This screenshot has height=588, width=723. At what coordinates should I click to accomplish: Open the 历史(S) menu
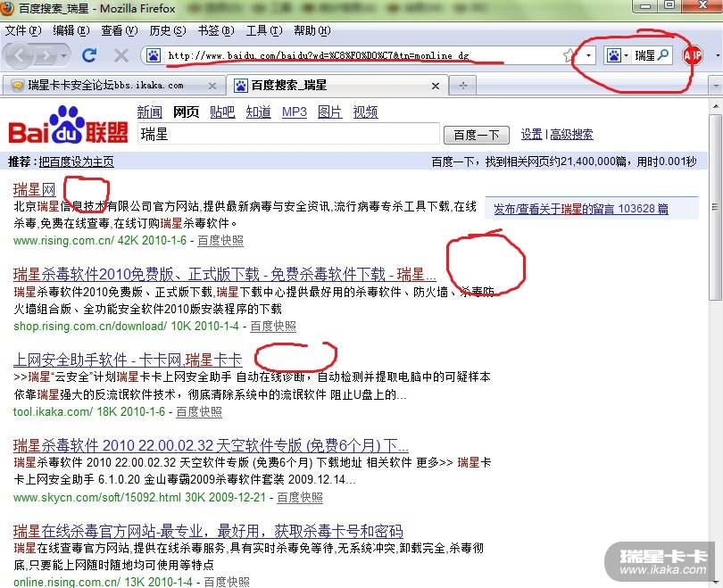pyautogui.click(x=168, y=31)
